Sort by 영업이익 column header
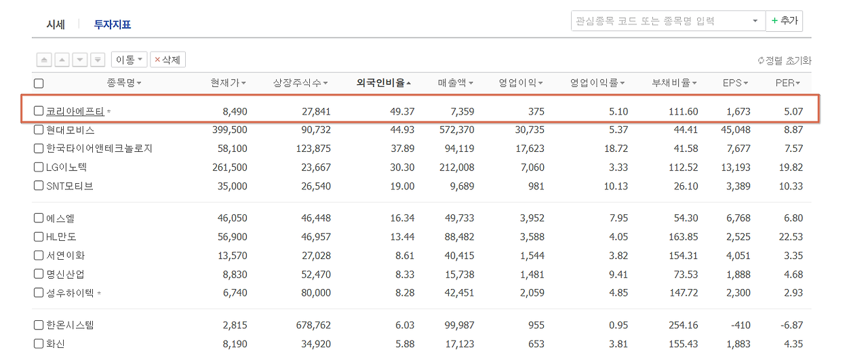Viewport: 868px width, 350px height. click(521, 83)
